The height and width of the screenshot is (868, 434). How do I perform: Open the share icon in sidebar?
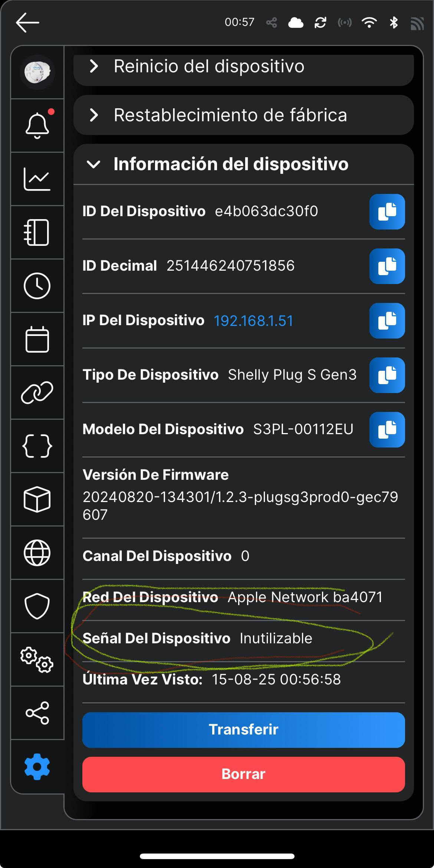[37, 713]
